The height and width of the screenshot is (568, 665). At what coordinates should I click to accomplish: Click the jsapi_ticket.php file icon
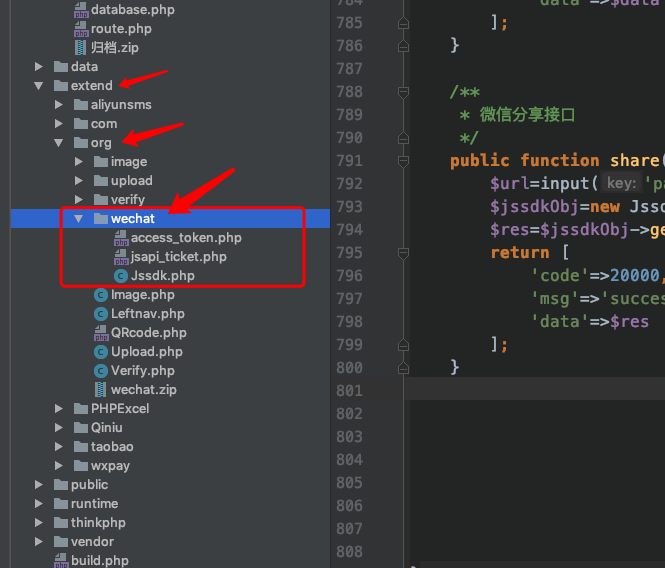pos(121,257)
